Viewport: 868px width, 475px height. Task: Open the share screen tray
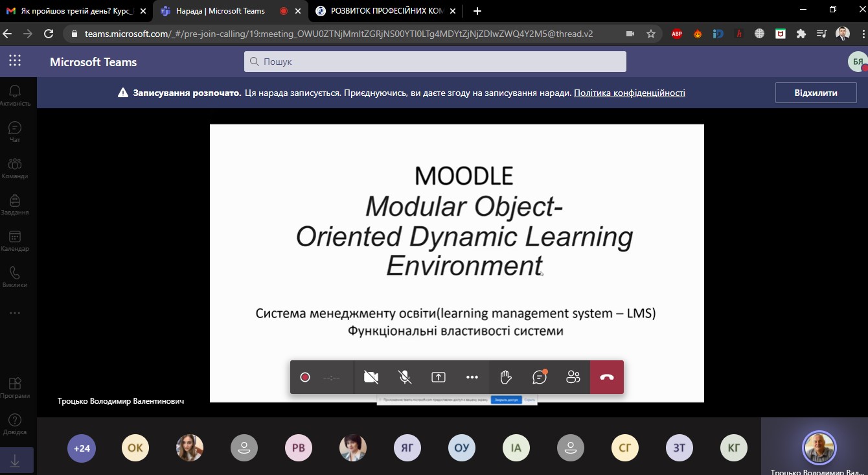point(439,377)
